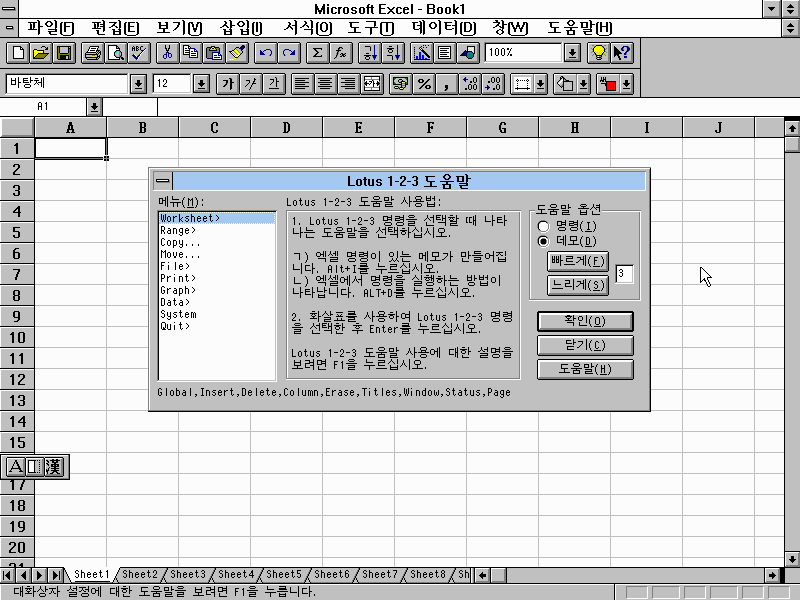Switch to the Sheet5 tab

284,574
